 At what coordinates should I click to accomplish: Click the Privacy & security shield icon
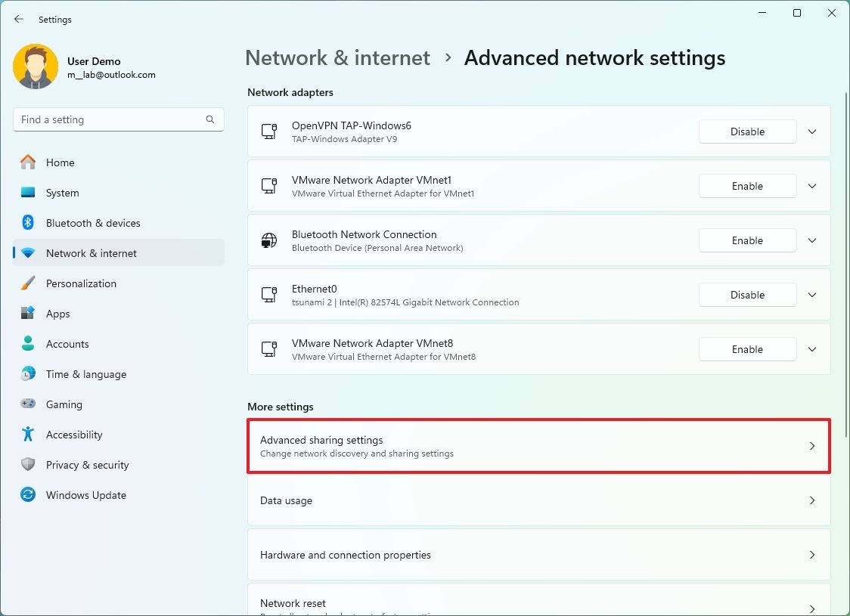(29, 465)
